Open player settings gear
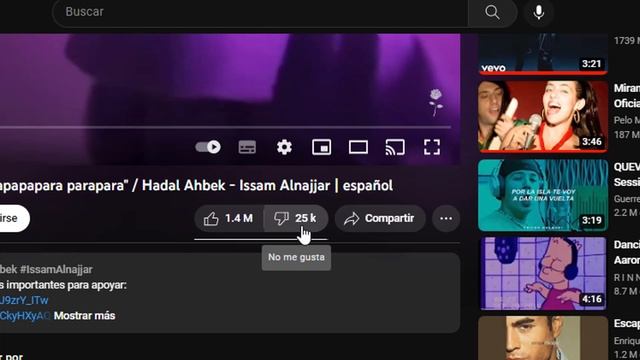This screenshot has height=360, width=640. pyautogui.click(x=284, y=147)
